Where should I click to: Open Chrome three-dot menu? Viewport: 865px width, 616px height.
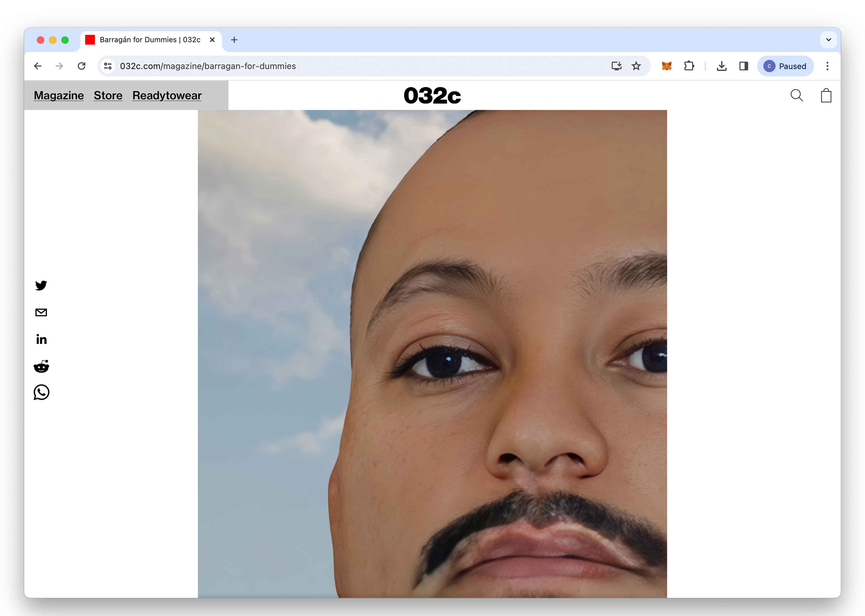pyautogui.click(x=827, y=66)
